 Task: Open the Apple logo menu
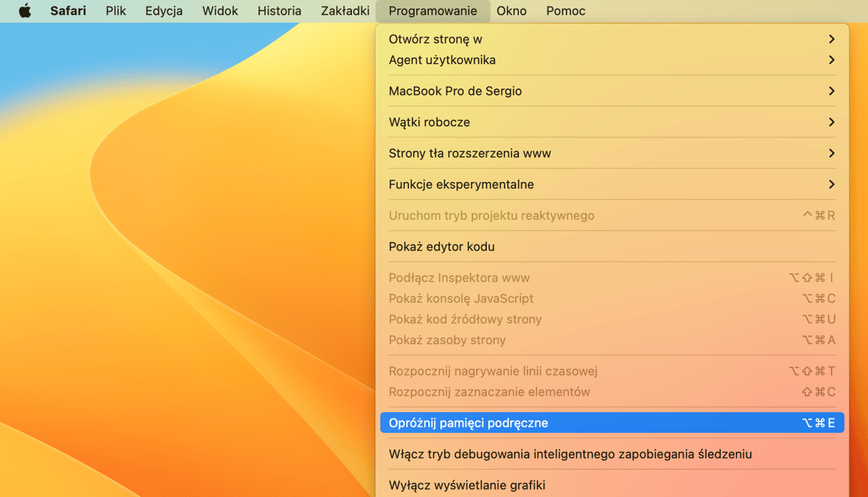click(x=25, y=11)
